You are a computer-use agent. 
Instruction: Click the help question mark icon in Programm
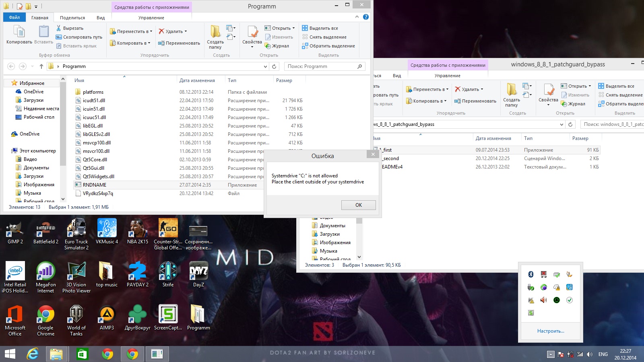coord(366,17)
